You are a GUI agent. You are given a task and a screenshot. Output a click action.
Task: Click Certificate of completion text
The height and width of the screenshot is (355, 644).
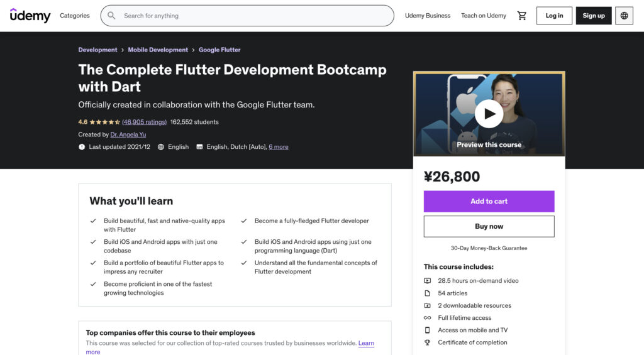tap(472, 342)
